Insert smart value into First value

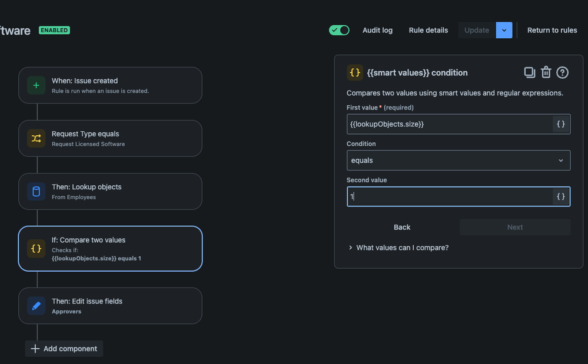click(x=561, y=124)
